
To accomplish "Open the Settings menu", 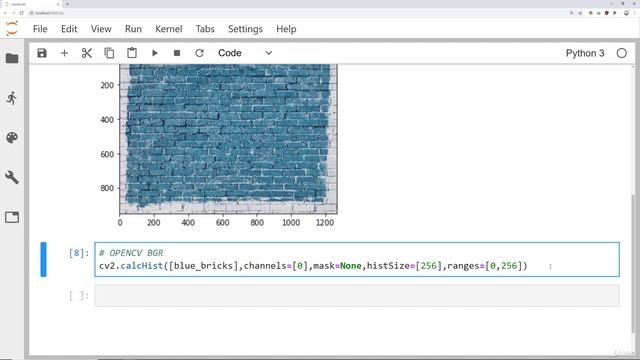I will click(x=245, y=29).
